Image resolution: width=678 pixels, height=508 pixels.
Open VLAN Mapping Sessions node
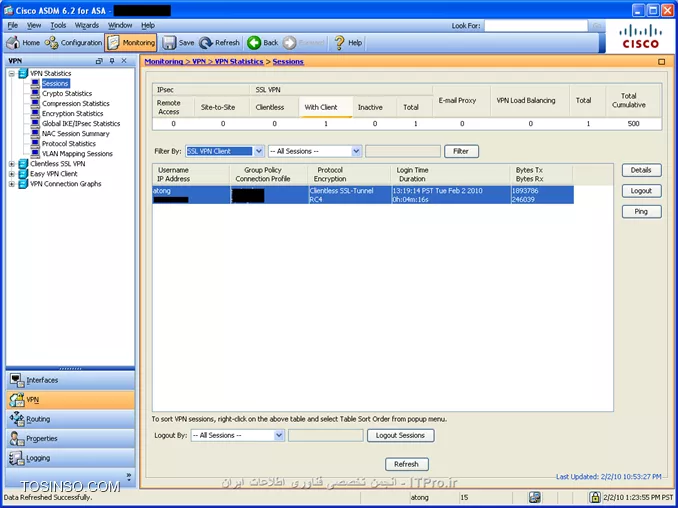77,153
